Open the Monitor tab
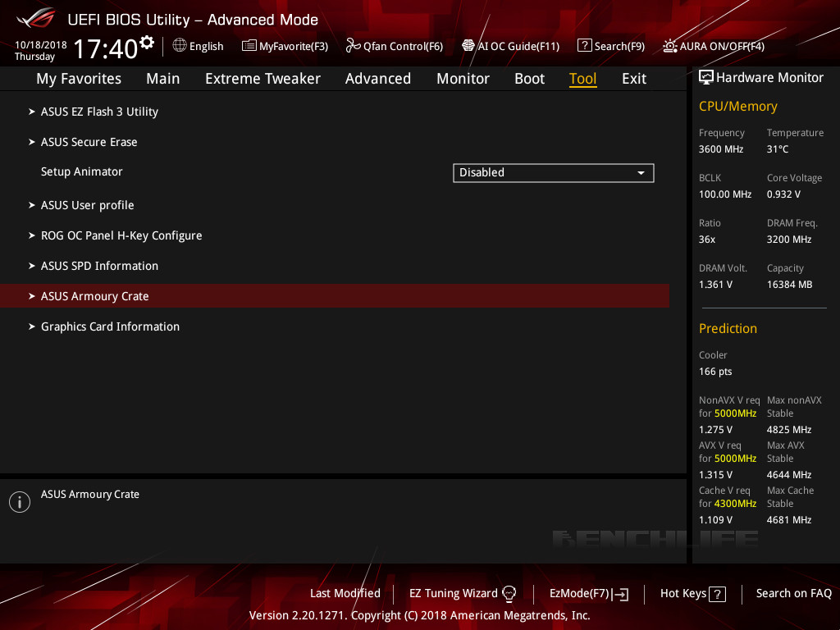Viewport: 840px width, 630px height. [x=463, y=79]
